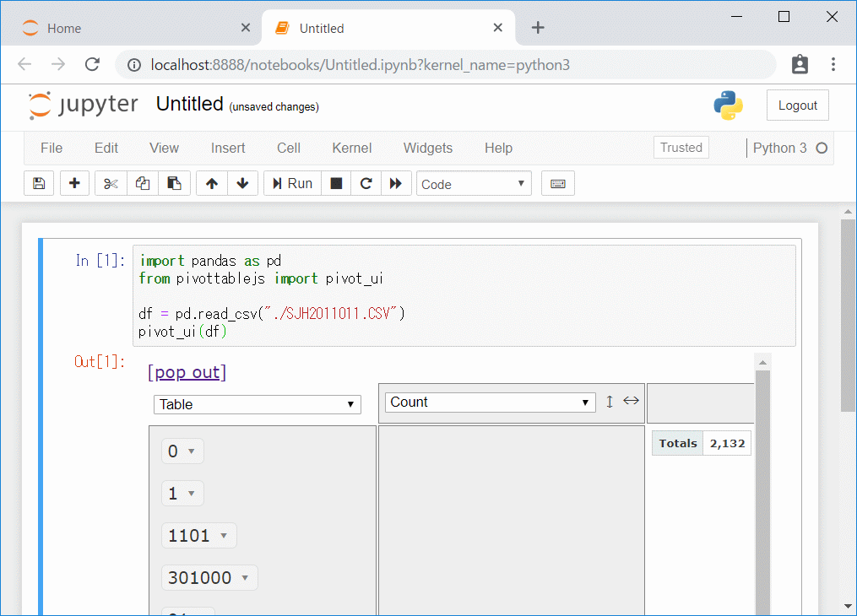
Task: Interrupt the kernel with stop button
Action: tap(335, 183)
